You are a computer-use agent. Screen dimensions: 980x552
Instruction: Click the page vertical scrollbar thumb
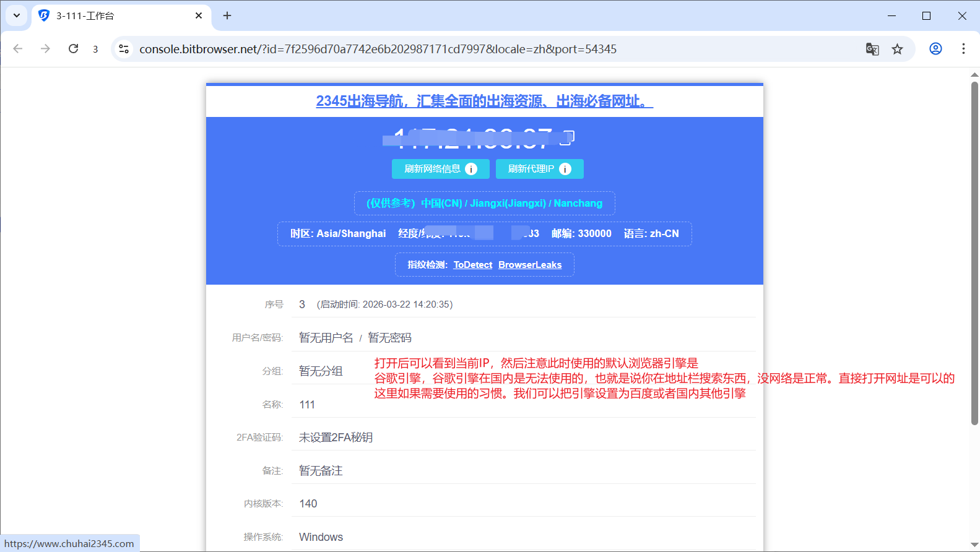coord(974,254)
